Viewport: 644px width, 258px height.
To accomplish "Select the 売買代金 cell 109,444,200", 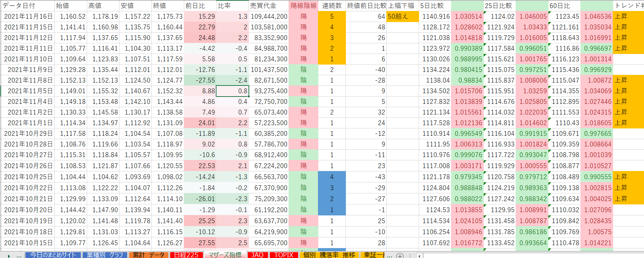I will pyautogui.click(x=269, y=17).
